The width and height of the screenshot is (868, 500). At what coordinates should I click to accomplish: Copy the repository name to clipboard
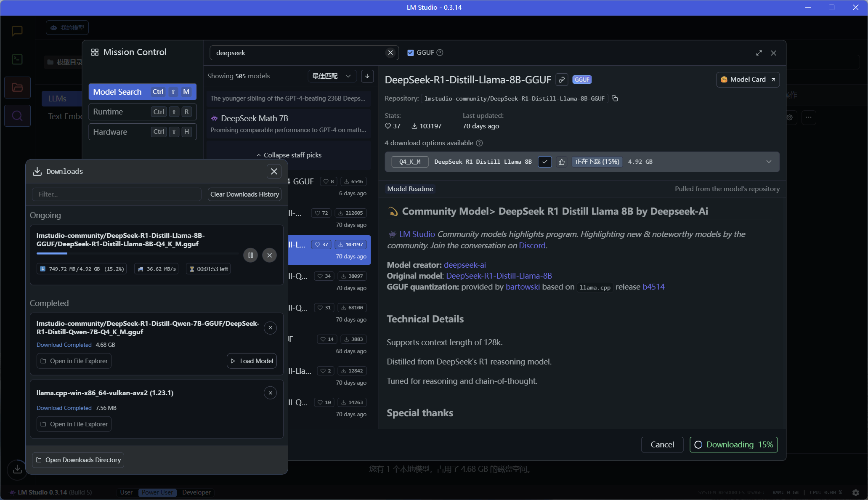(615, 98)
